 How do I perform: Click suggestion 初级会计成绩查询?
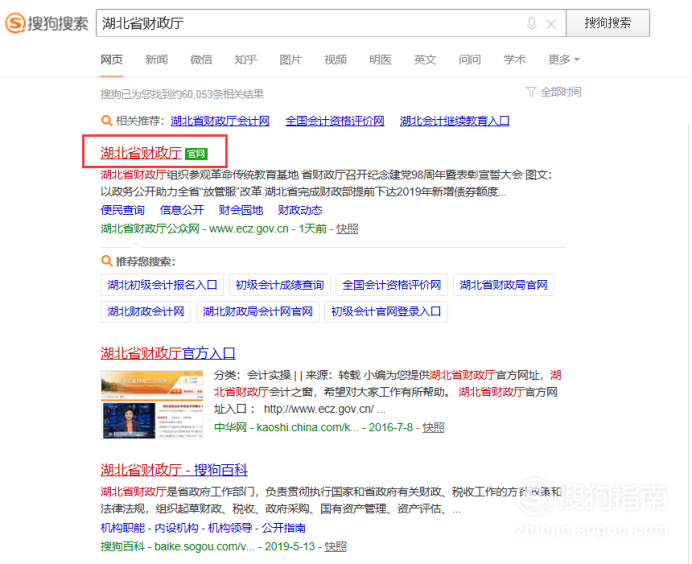pyautogui.click(x=280, y=285)
